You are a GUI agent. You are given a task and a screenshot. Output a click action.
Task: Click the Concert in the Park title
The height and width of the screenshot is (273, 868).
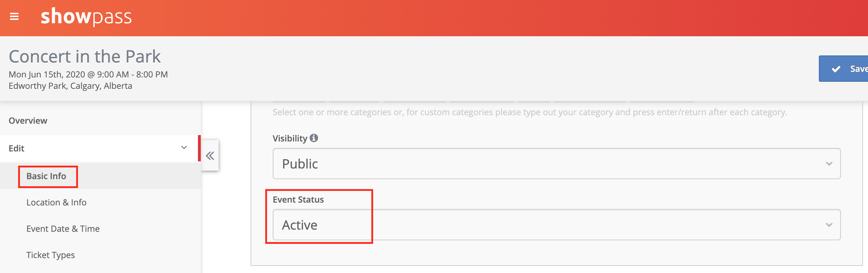85,57
